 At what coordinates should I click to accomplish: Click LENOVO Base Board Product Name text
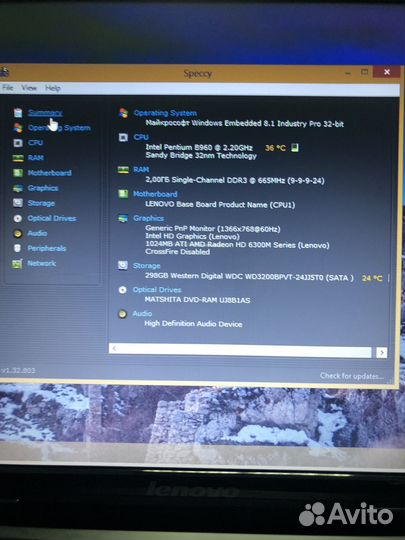pyautogui.click(x=220, y=205)
